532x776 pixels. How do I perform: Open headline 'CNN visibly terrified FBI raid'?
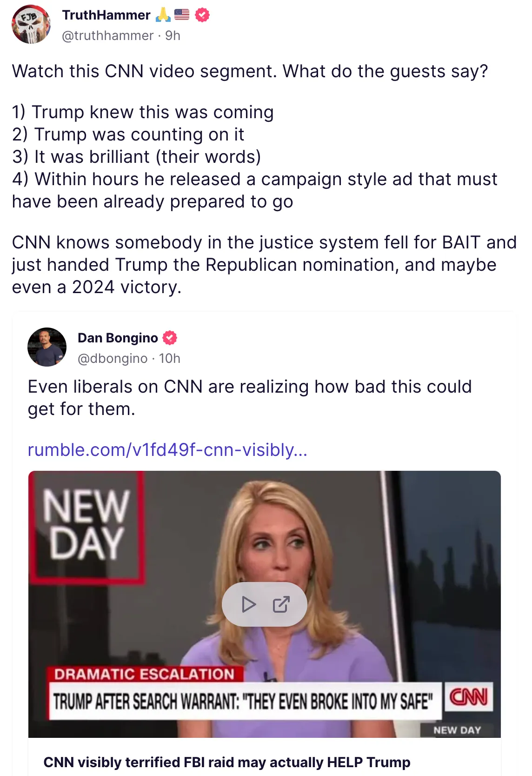pyautogui.click(x=226, y=763)
